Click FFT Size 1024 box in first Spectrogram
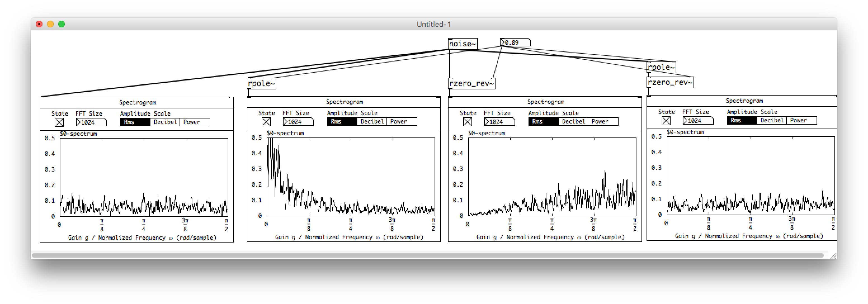The height and width of the screenshot is (304, 868). click(x=91, y=122)
